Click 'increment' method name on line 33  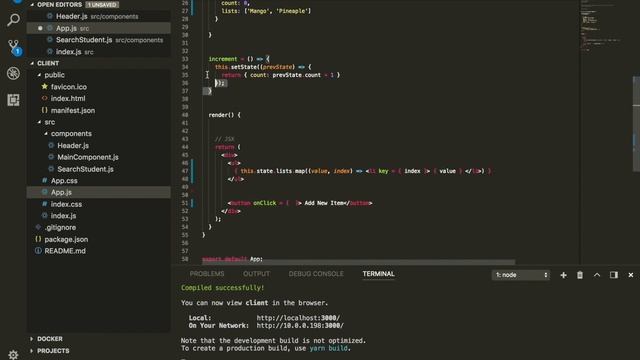pyautogui.click(x=222, y=59)
